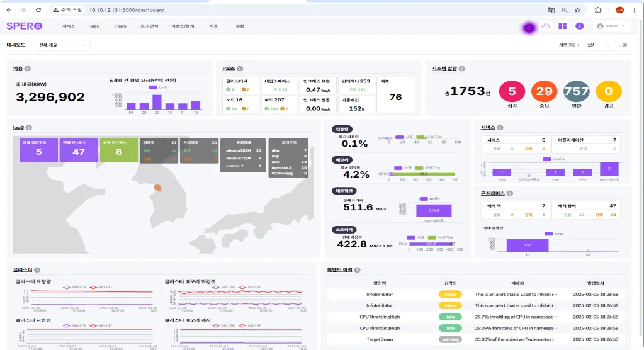Reload the page in browser
Screen dimensions: 644x350
(x=38, y=10)
